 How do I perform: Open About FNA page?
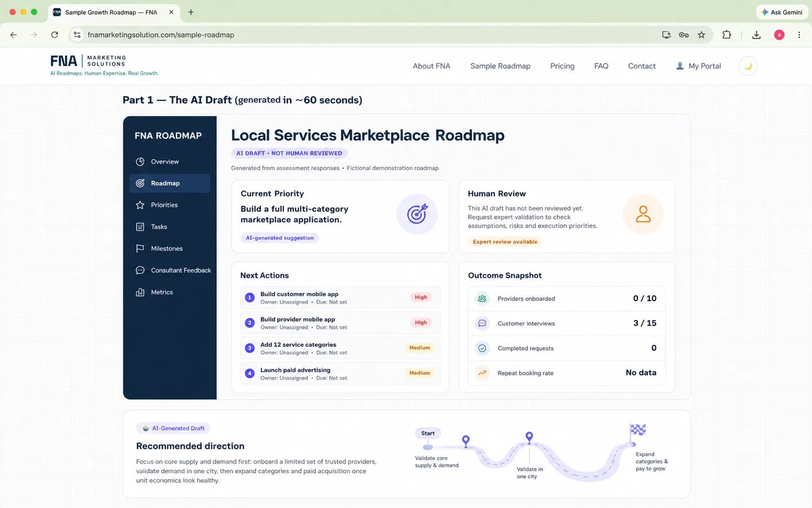click(x=431, y=66)
